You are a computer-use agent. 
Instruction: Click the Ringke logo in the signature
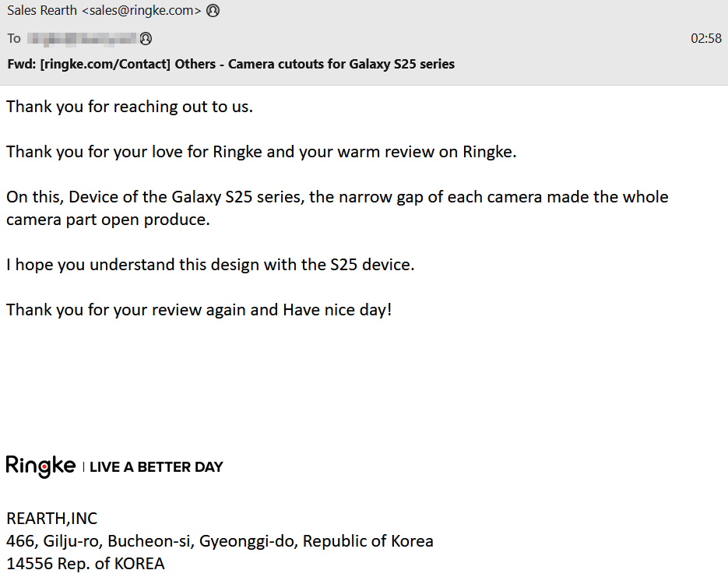(40, 466)
